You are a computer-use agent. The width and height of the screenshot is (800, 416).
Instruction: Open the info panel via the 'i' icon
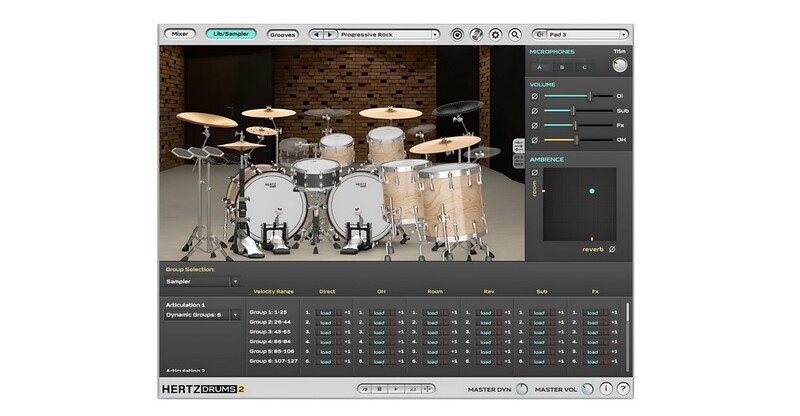coord(606,388)
